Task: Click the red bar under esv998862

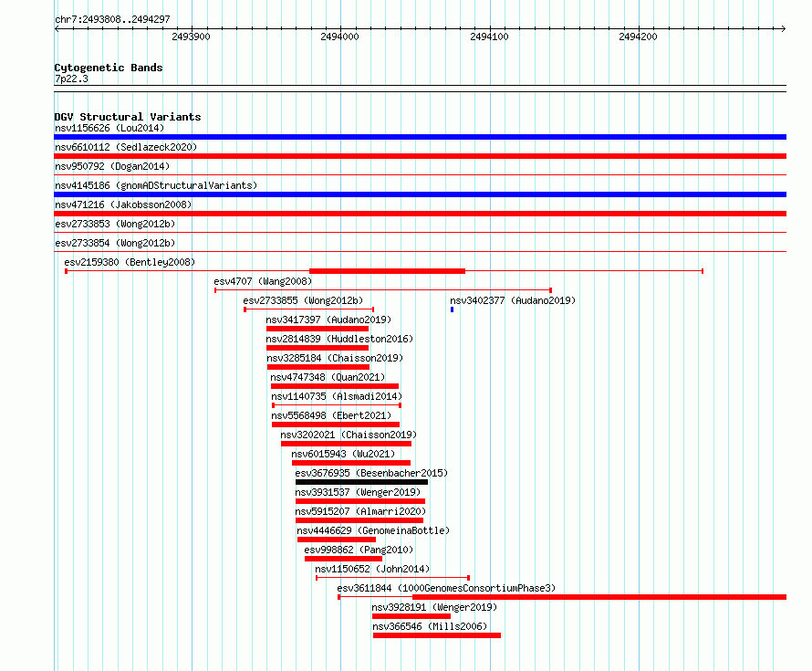Action: 343,559
